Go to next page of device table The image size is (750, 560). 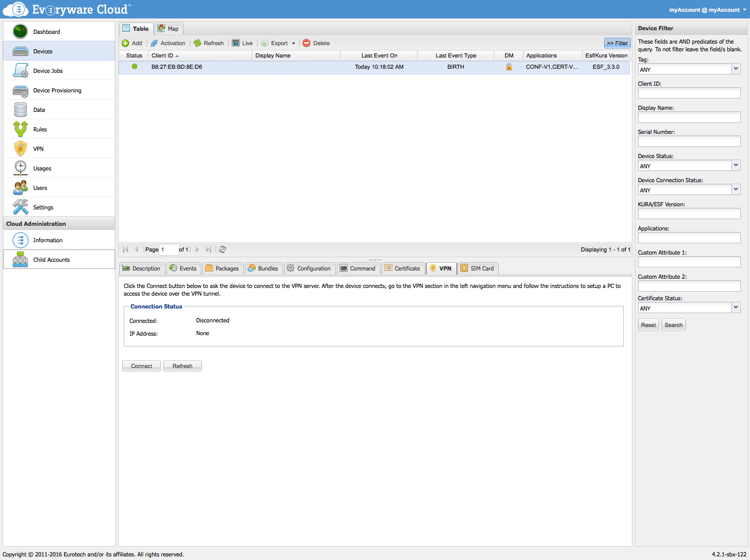[197, 249]
